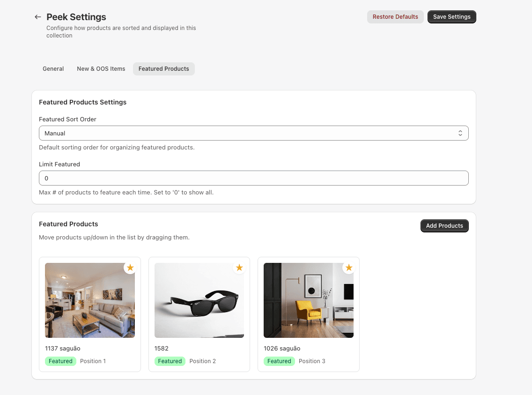The height and width of the screenshot is (395, 532).
Task: Toggle star on 1137 saguão product
Action: pyautogui.click(x=130, y=268)
